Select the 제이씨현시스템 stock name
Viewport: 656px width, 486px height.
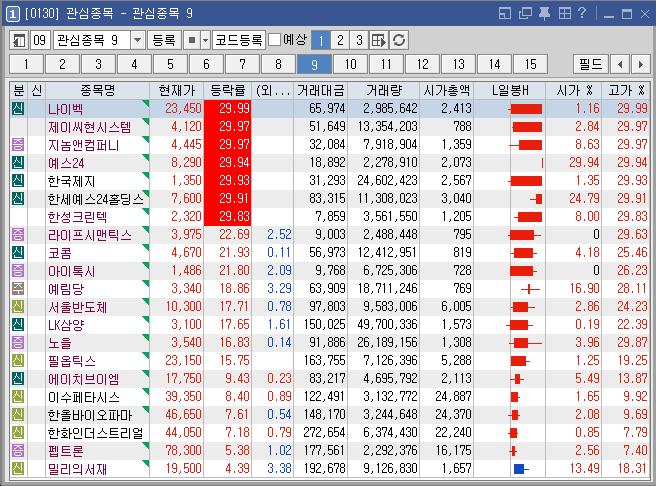click(x=90, y=127)
